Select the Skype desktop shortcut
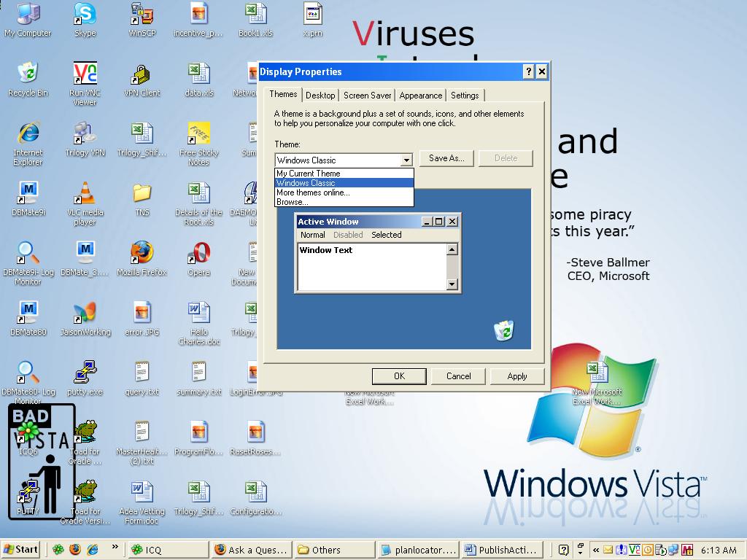Screen dimensions: 747x560 click(85, 19)
